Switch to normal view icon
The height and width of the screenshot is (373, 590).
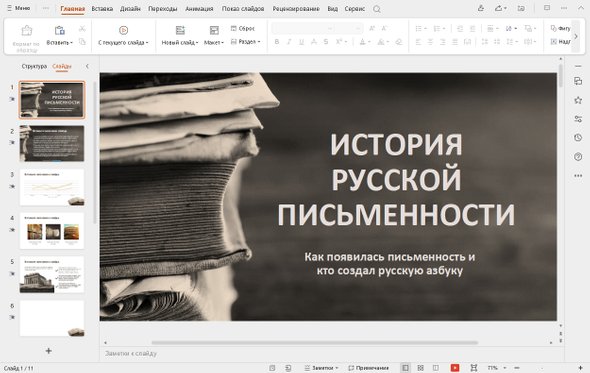tap(405, 368)
